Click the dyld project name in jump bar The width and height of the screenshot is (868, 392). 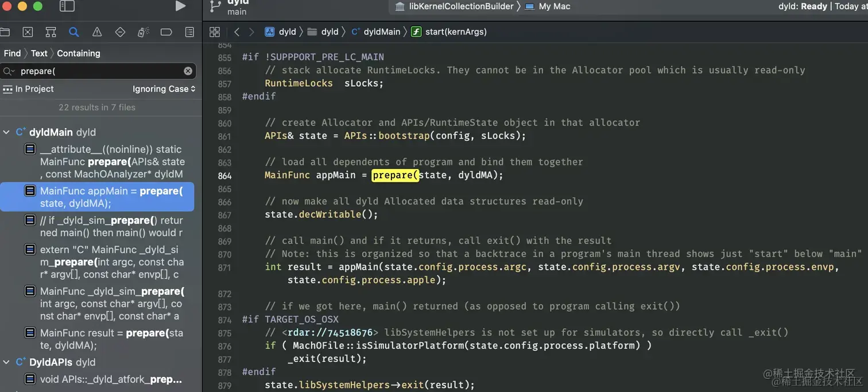tap(288, 32)
